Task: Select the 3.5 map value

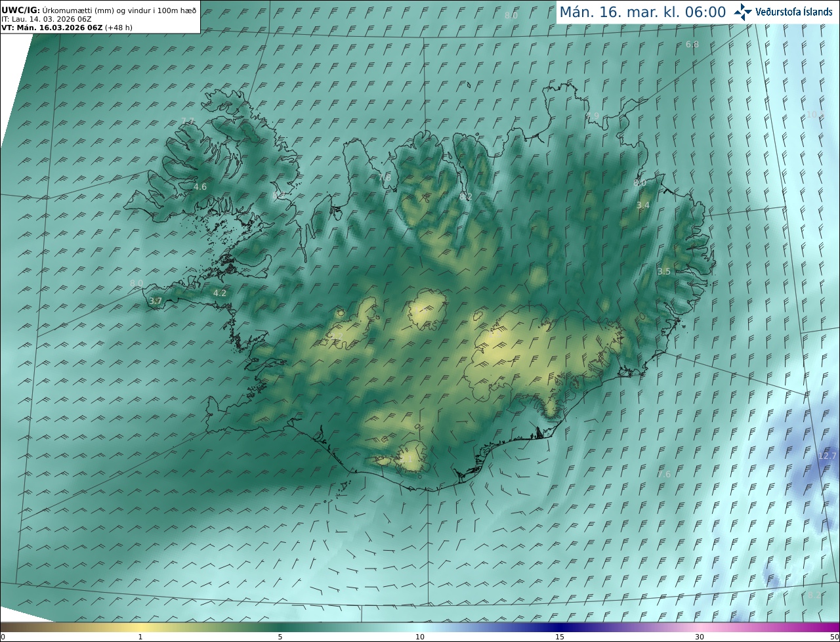Action: (x=664, y=272)
